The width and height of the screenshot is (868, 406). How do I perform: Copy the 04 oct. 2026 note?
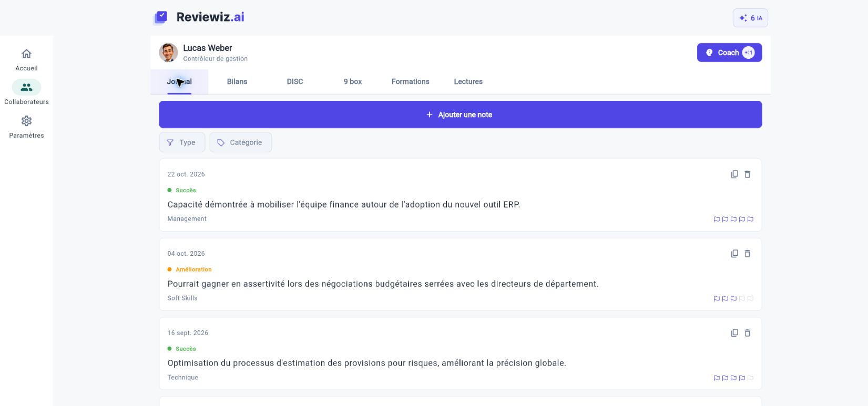pos(734,254)
